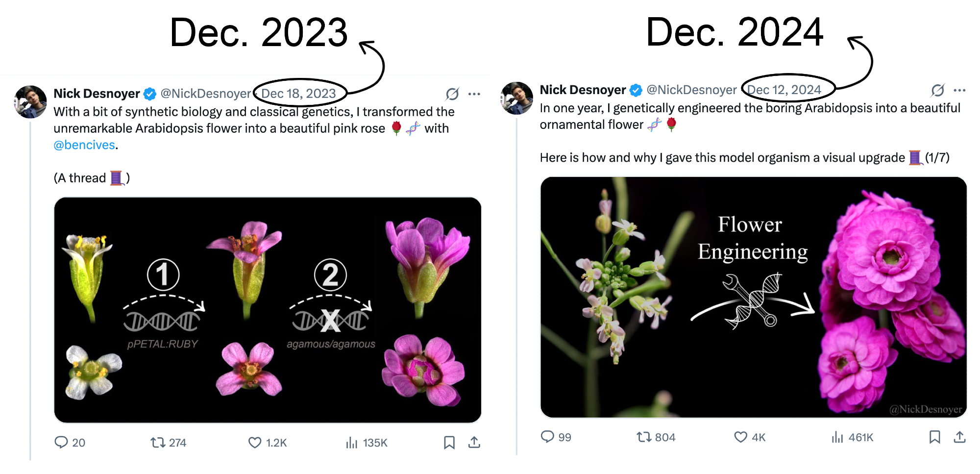Click the Grok icon on the 2023 tweet
Screen dimensions: 980x474
(452, 94)
